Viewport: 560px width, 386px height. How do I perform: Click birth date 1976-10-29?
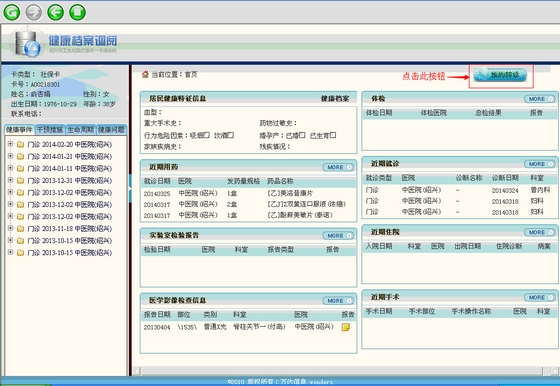[x=60, y=104]
